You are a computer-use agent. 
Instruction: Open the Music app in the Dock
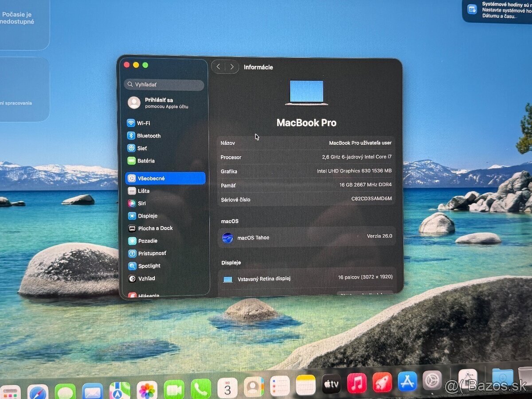(357, 382)
